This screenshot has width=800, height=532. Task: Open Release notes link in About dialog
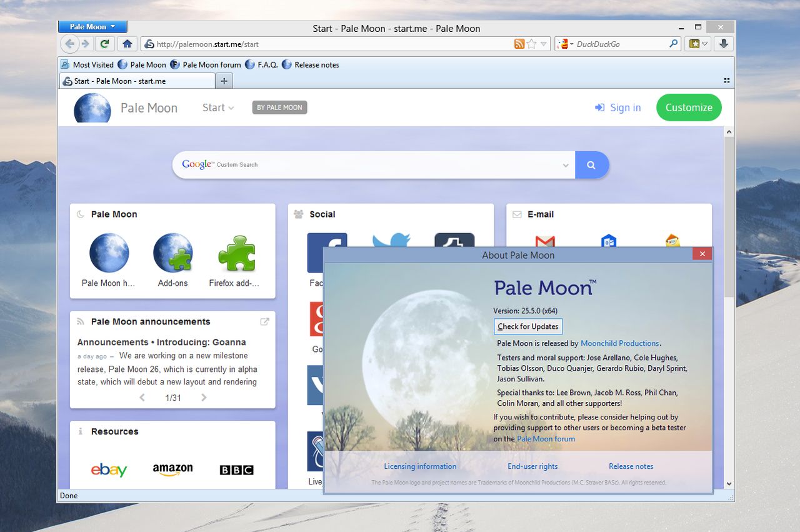tap(631, 466)
